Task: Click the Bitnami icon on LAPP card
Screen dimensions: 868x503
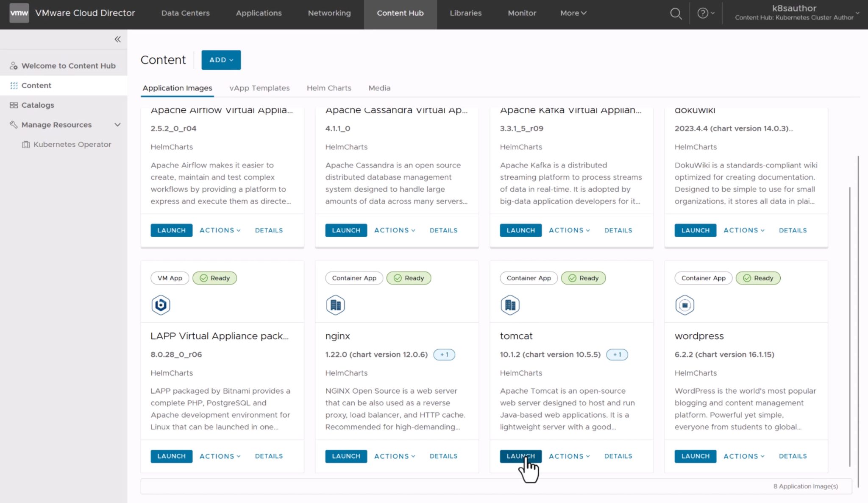Action: [x=161, y=305]
